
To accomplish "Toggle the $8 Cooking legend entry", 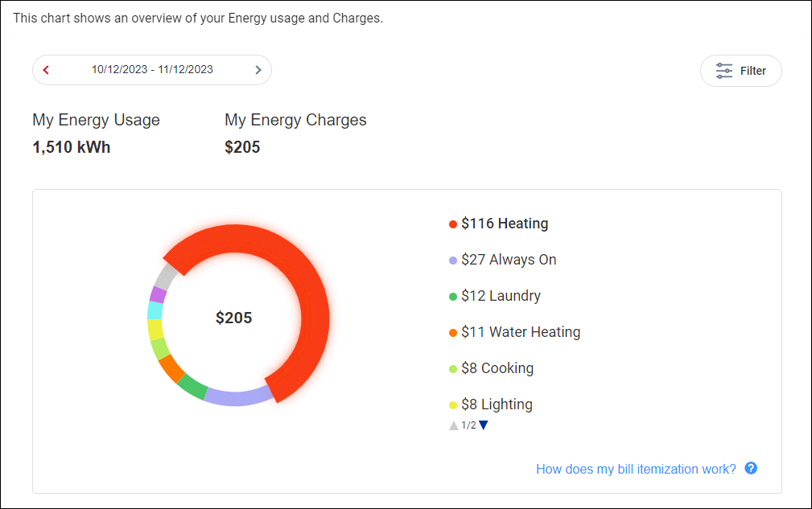I will click(492, 368).
